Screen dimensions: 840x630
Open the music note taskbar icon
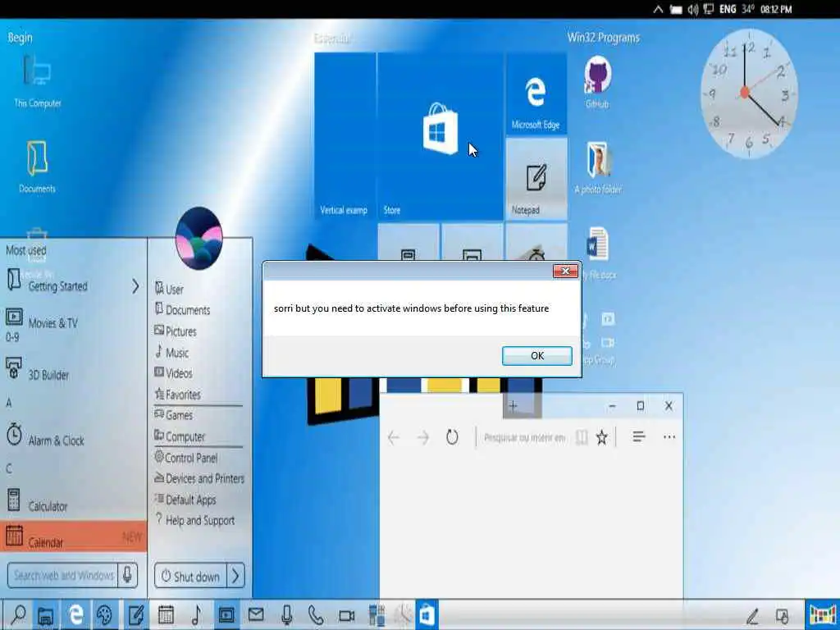tap(196, 614)
